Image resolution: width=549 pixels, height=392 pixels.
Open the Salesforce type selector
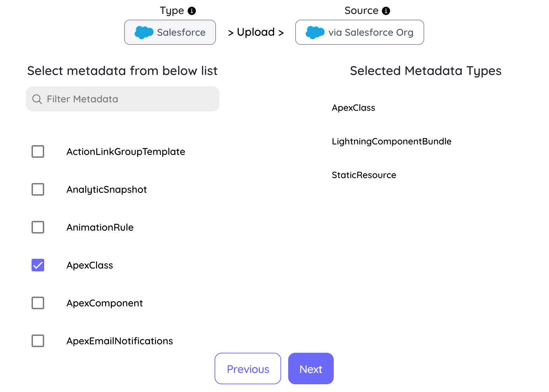pos(170,32)
